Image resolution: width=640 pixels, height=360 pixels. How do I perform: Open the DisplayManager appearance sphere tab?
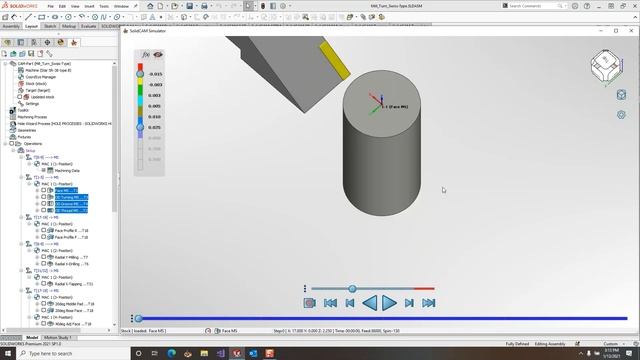point(61,42)
